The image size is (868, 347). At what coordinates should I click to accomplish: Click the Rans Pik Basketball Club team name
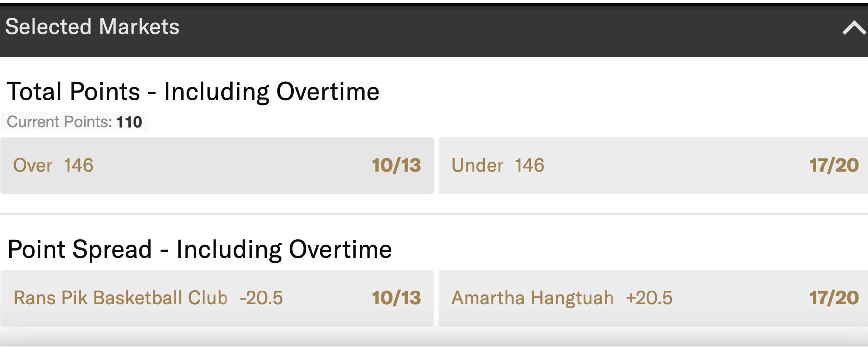click(121, 298)
